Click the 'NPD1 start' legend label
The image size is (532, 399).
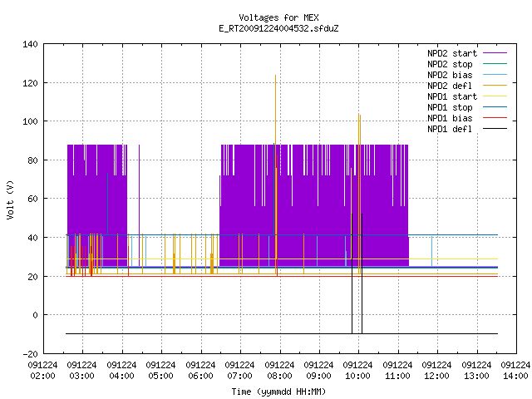(x=452, y=96)
